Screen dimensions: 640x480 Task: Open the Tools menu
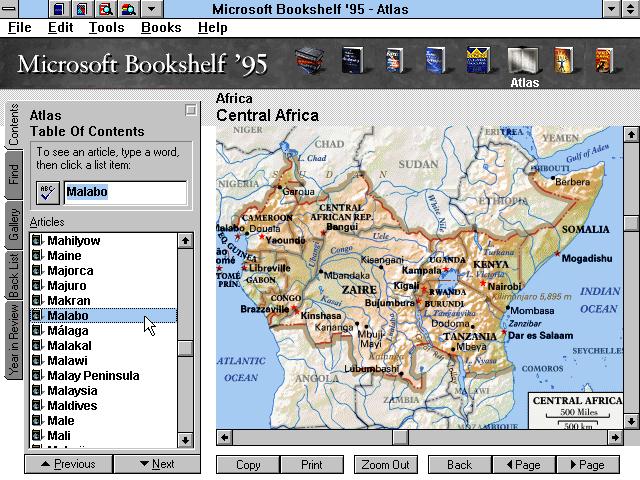[107, 27]
